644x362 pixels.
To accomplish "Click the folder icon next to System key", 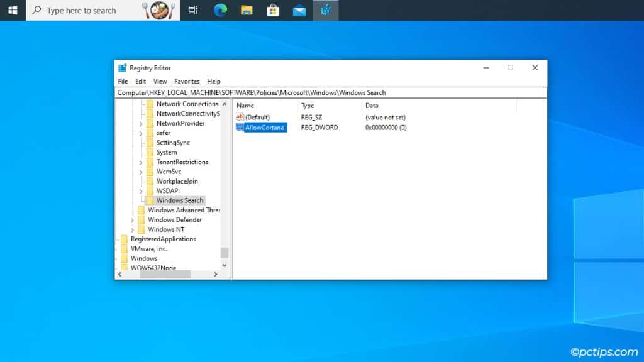I will 150,152.
